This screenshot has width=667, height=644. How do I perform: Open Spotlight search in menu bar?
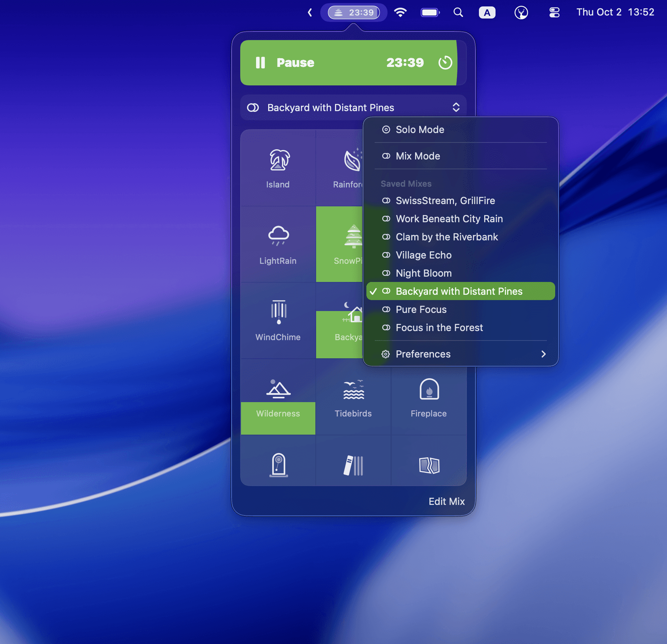[458, 12]
